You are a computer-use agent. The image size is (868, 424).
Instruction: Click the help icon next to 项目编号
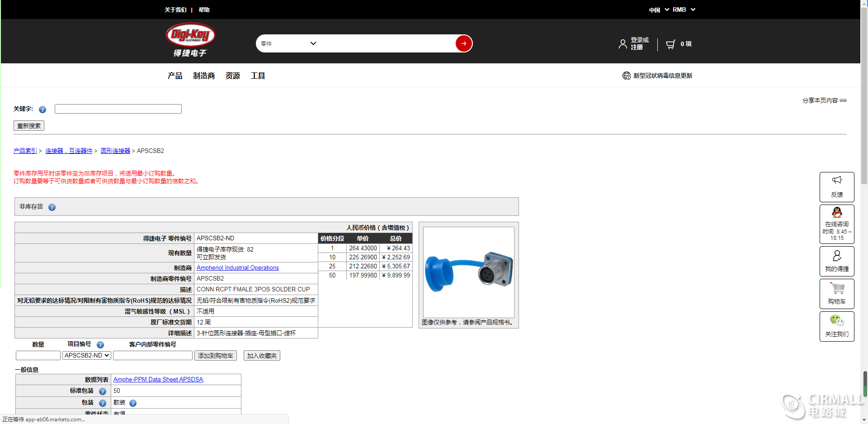click(x=100, y=345)
